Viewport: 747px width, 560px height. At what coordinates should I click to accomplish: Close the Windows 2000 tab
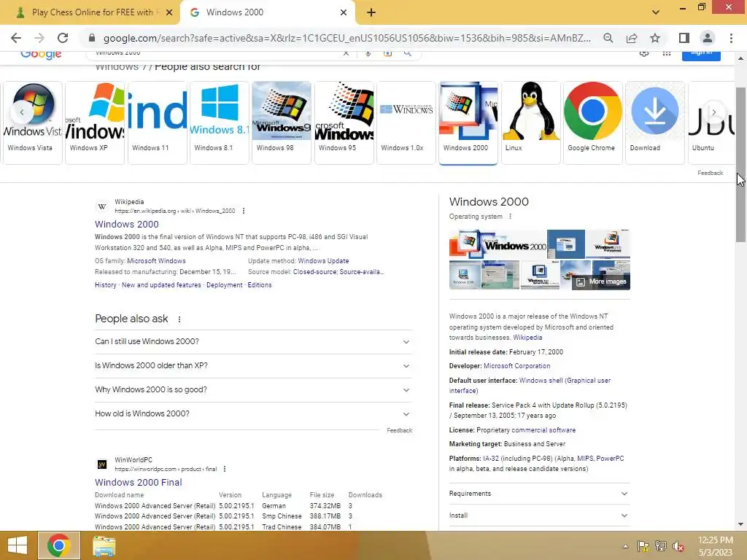coord(344,12)
